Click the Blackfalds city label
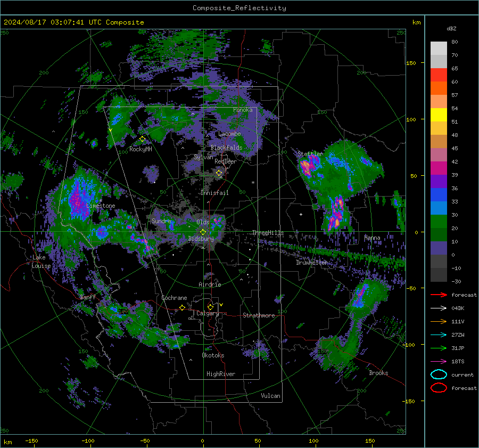Screen dimensions: 479x448 tap(226, 148)
